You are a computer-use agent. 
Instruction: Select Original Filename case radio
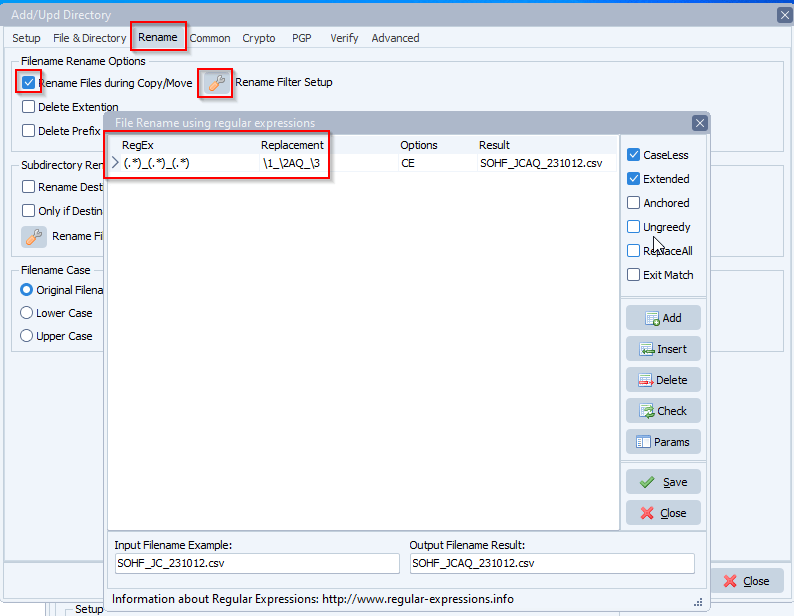pos(26,290)
